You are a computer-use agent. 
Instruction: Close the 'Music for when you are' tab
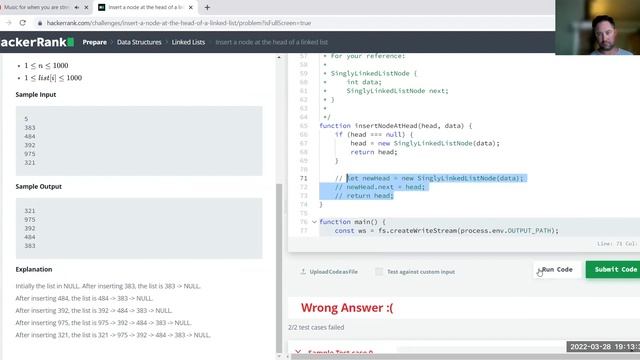(x=86, y=7)
